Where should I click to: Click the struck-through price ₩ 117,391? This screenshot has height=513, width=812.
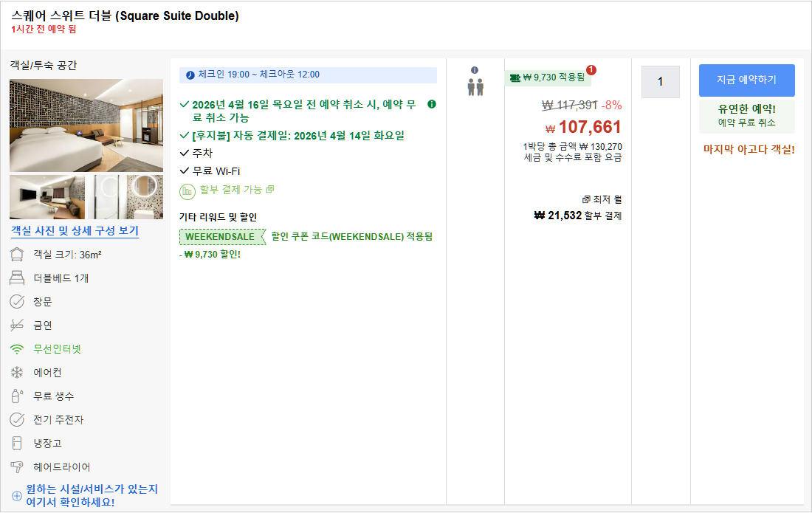pyautogui.click(x=570, y=106)
